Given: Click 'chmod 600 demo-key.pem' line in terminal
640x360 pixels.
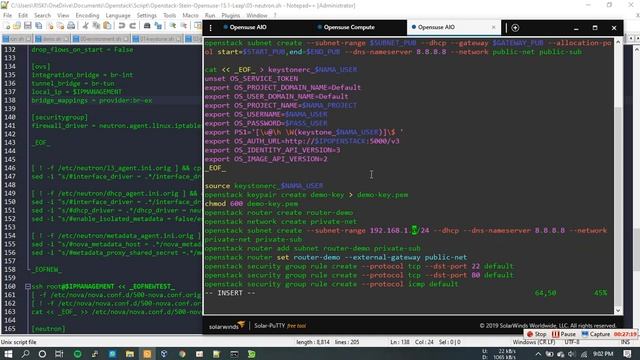Looking at the screenshot, I should pyautogui.click(x=251, y=203).
